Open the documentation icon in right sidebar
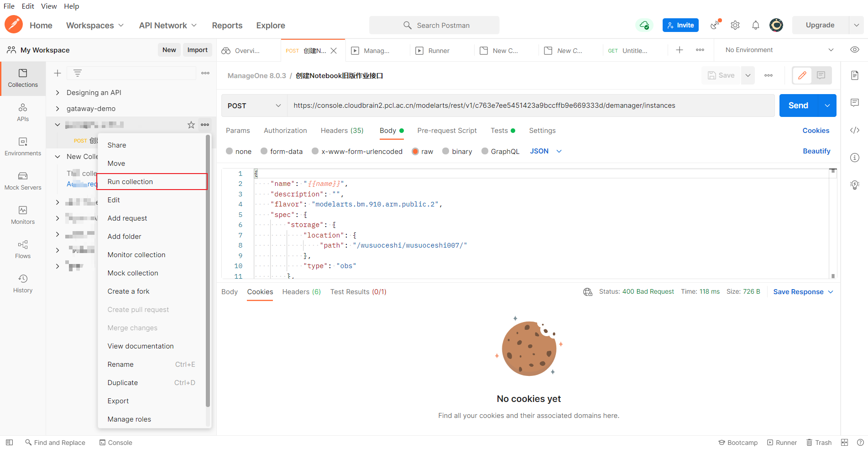The image size is (868, 449). coord(855,75)
